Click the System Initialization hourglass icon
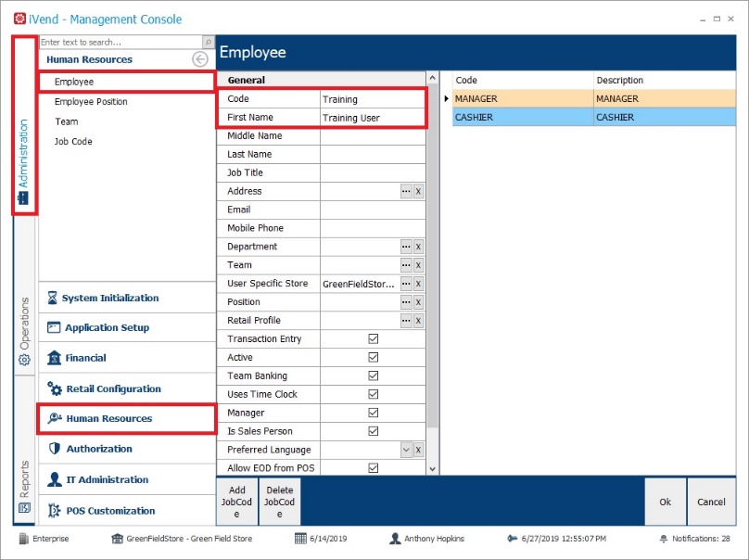Viewport: 749px width, 560px height. [52, 298]
